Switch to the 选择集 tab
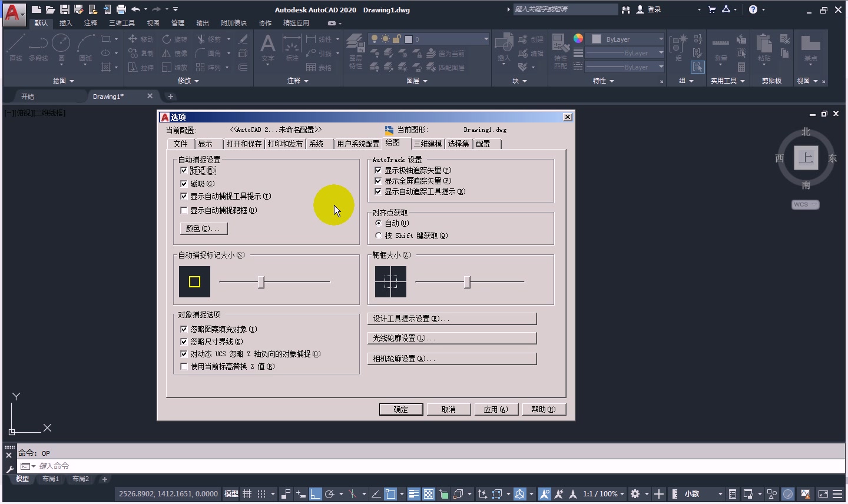Image resolution: width=848 pixels, height=504 pixels. pos(458,144)
